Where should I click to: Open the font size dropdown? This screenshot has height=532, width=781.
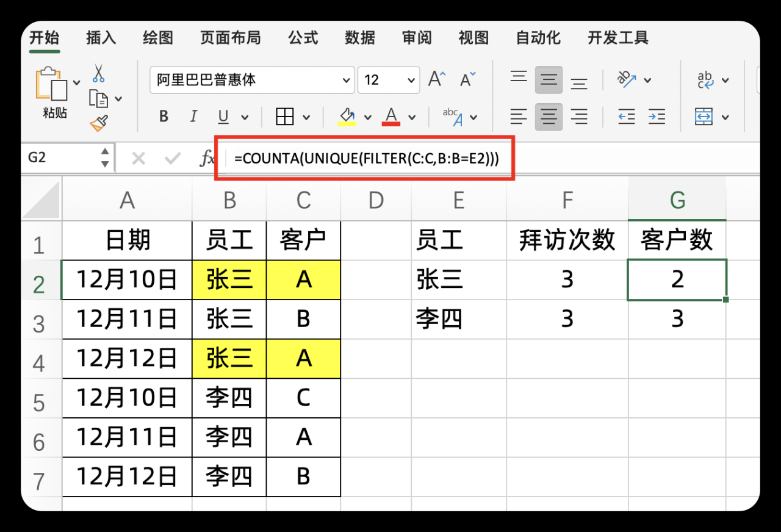pyautogui.click(x=411, y=80)
